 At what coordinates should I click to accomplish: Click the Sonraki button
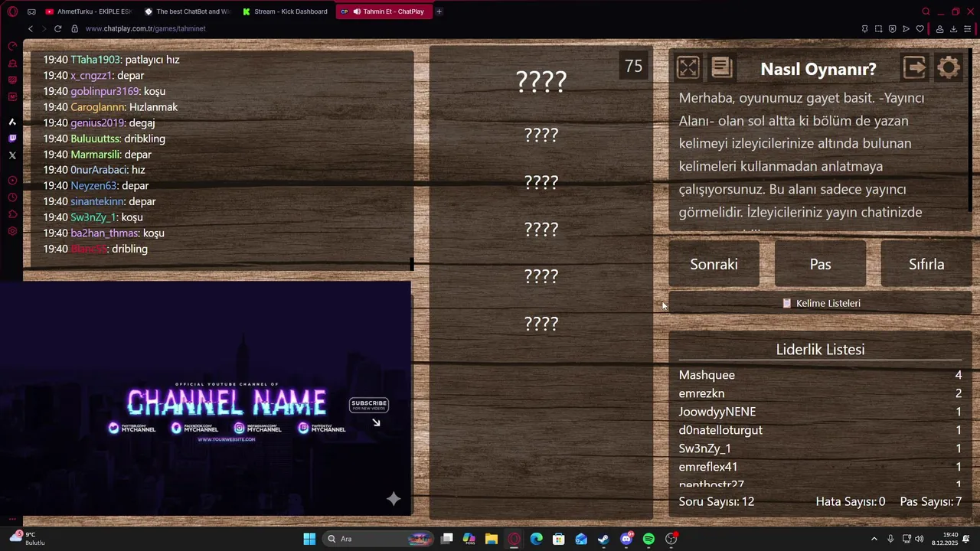click(x=714, y=264)
